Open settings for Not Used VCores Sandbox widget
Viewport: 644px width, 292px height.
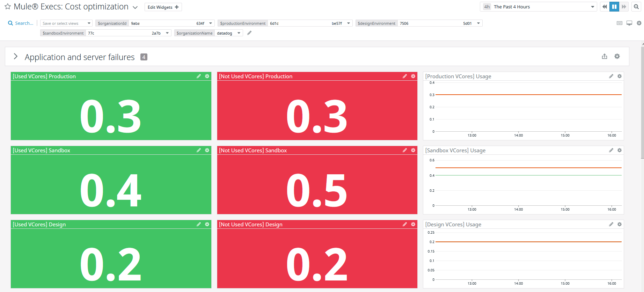coord(413,150)
